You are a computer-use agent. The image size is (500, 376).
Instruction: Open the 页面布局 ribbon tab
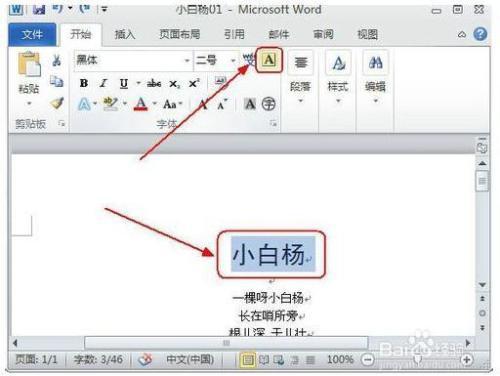pyautogui.click(x=180, y=34)
